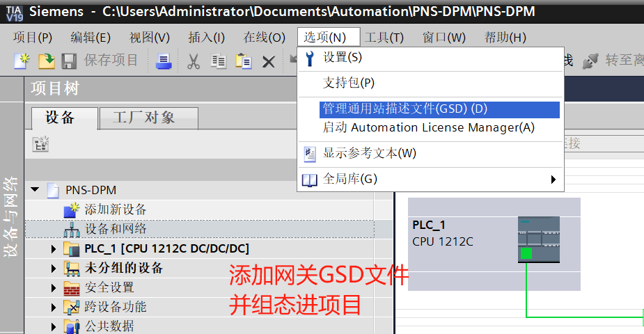Click the cross-device functions icon

[x=72, y=307]
